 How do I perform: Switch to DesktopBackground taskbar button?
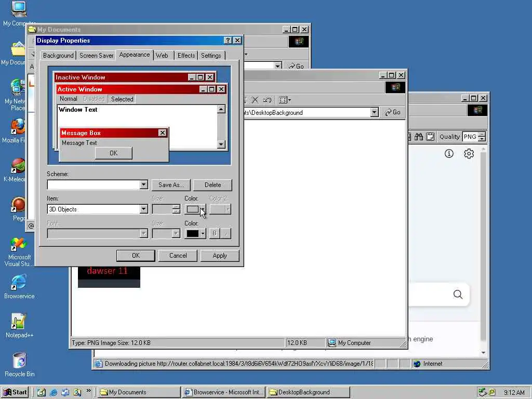(308, 392)
